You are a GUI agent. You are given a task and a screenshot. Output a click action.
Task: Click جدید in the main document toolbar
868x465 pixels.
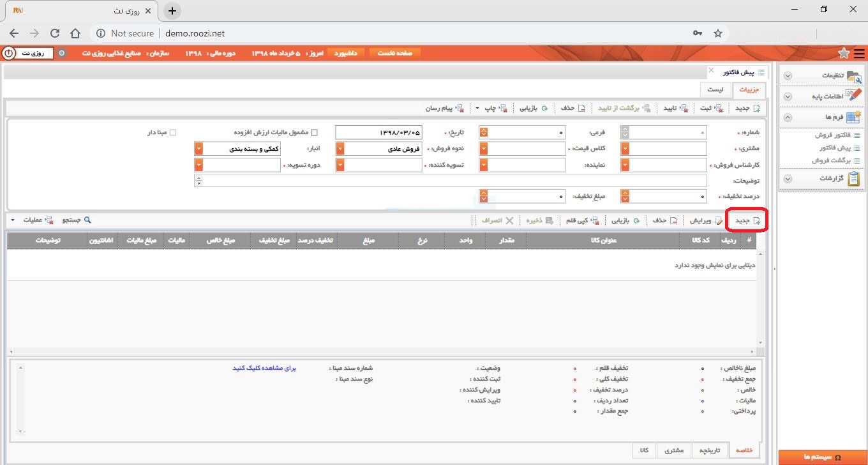pos(747,108)
